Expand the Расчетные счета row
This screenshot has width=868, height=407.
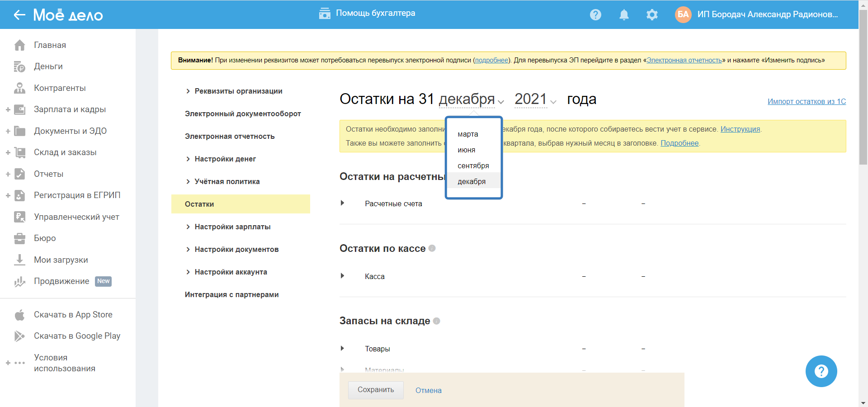tap(343, 203)
